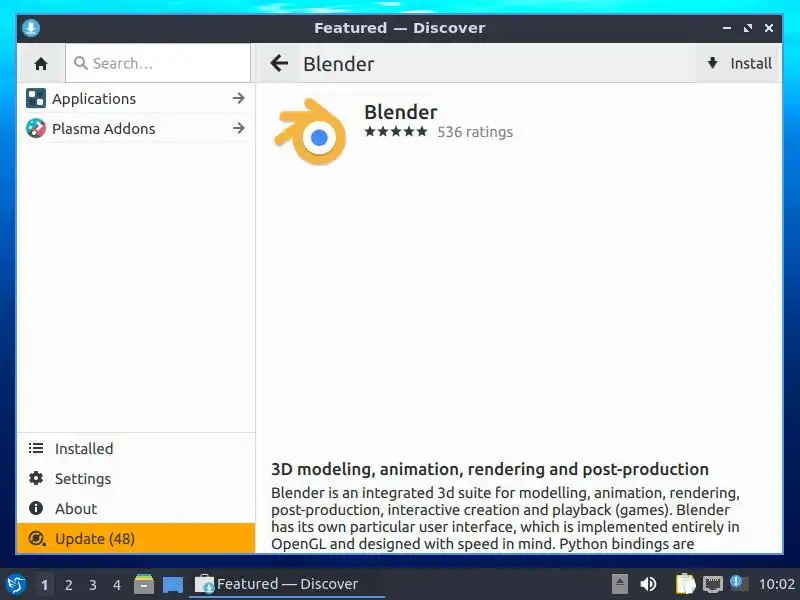The image size is (800, 600).
Task: Open Discover Settings
Action: click(136, 479)
